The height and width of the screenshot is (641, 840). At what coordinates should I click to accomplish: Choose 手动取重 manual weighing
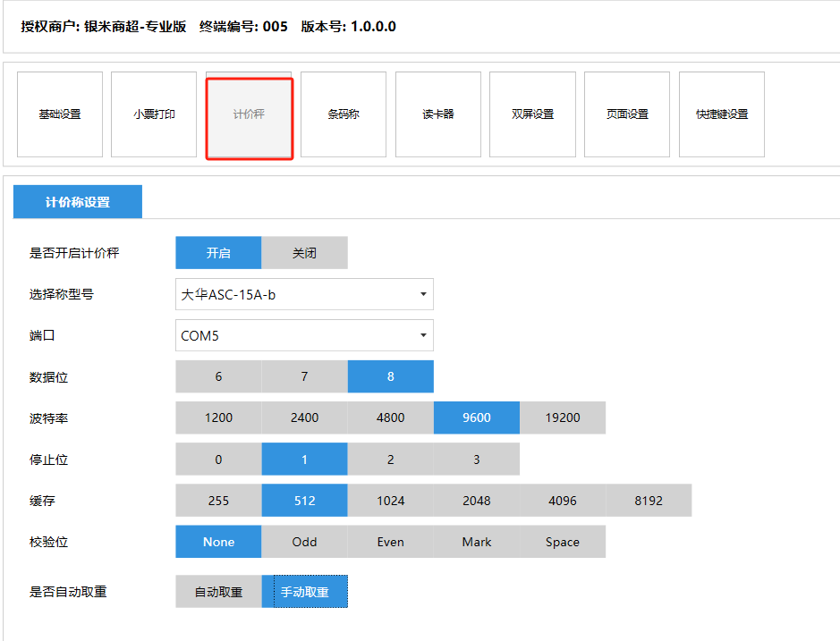point(304,592)
